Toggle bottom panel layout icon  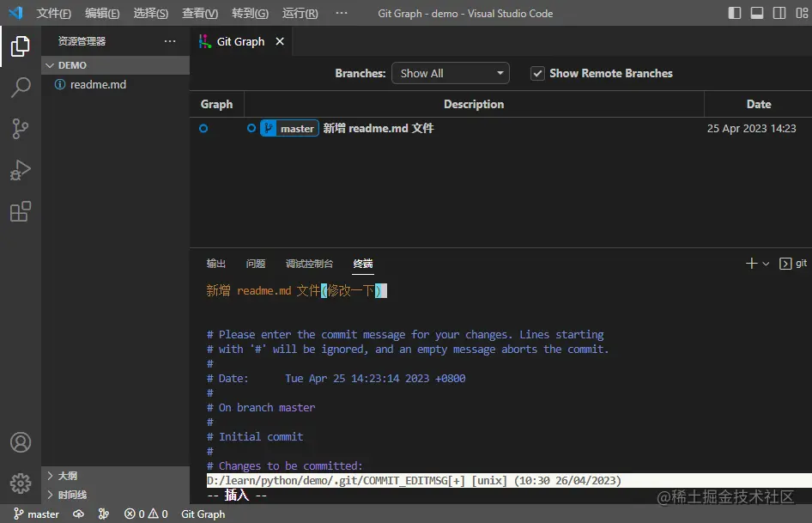point(756,13)
